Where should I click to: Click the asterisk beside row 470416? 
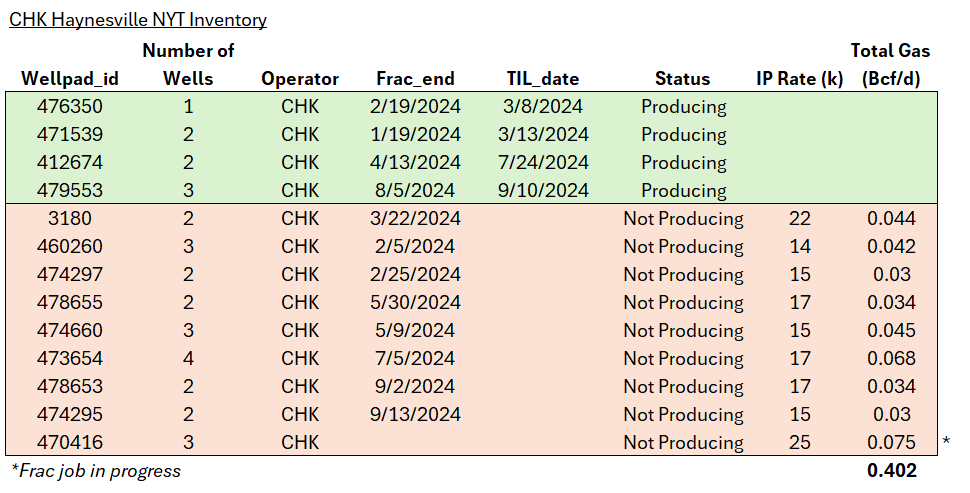click(x=945, y=442)
